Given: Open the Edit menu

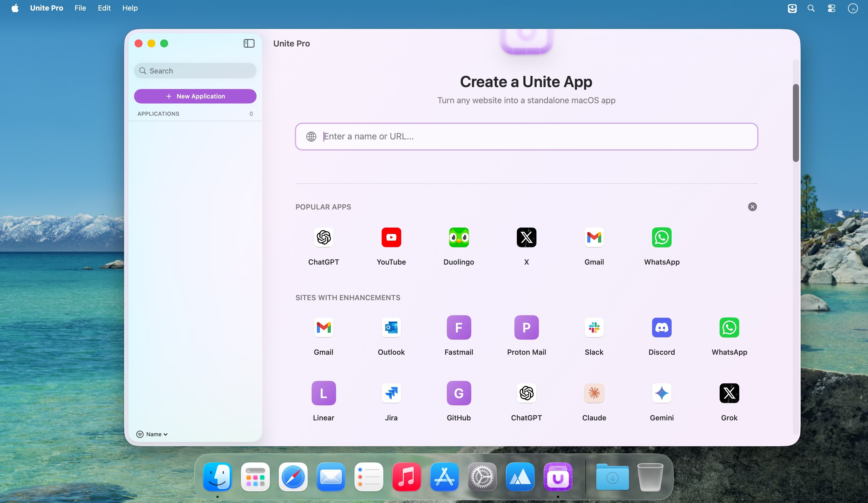Looking at the screenshot, I should pos(104,8).
